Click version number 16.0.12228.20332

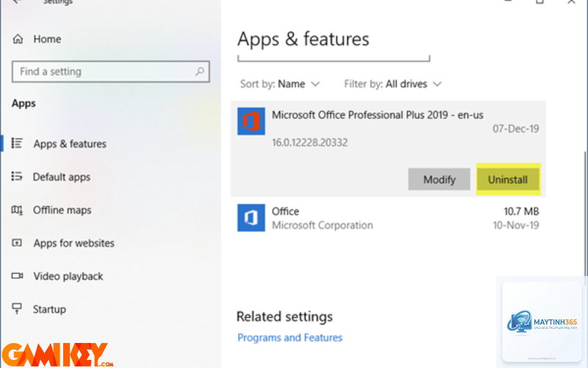(309, 142)
